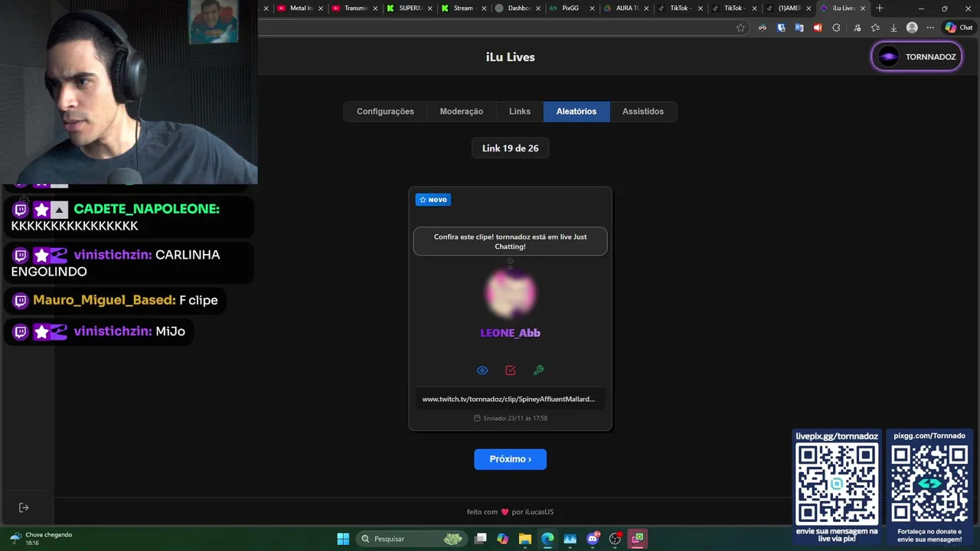Click the vinistichzin MiJo chat message
Viewport: 980px width, 551px height.
pyautogui.click(x=99, y=331)
